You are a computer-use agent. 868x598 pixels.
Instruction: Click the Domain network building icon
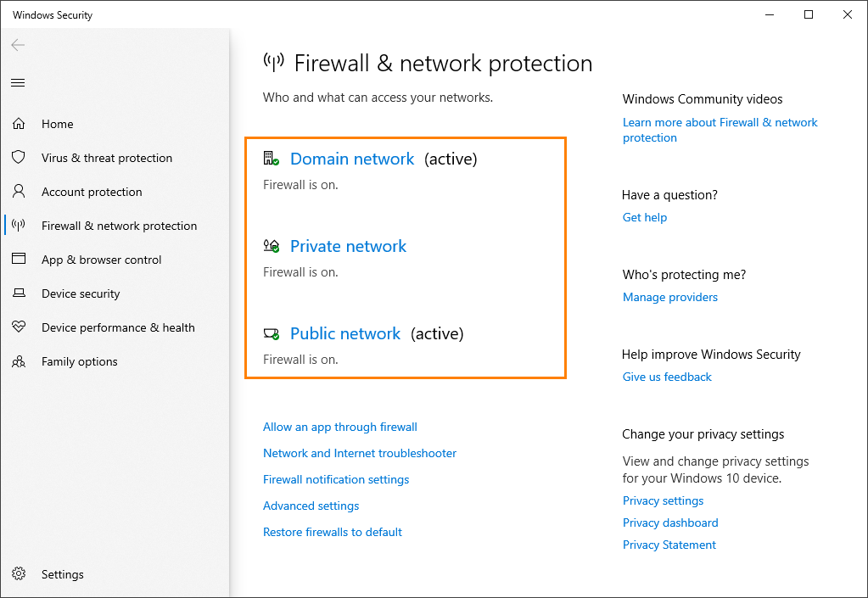272,158
